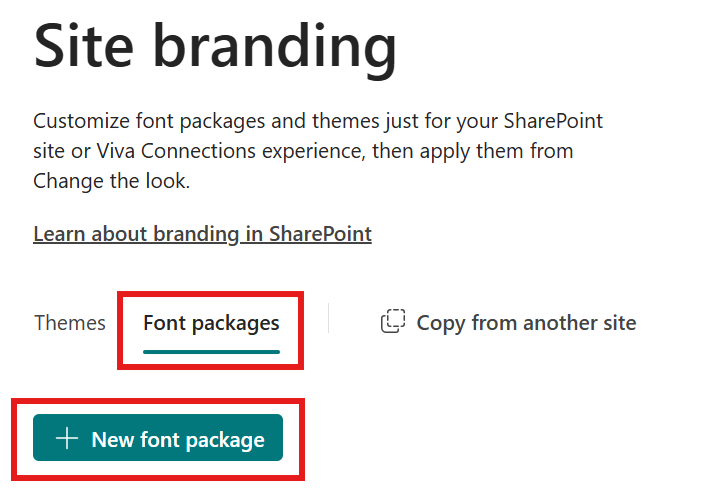
Task: Click the word Font in Font packages tab
Action: click(x=164, y=323)
